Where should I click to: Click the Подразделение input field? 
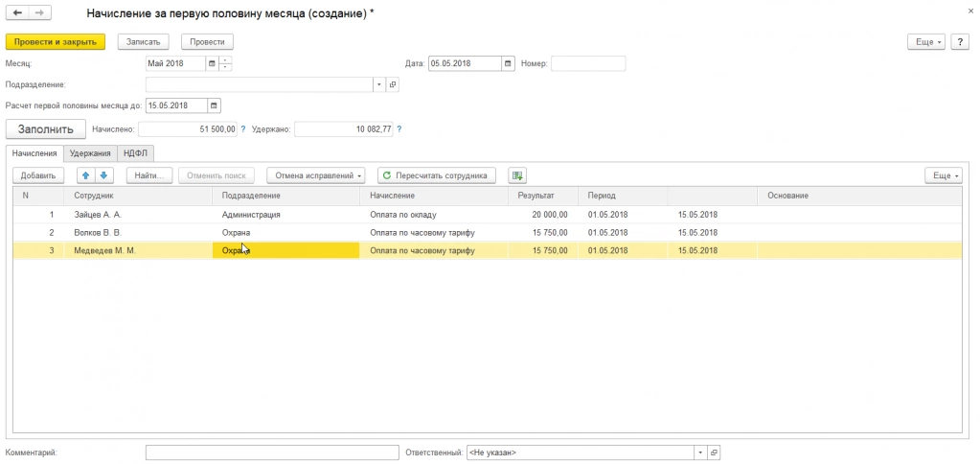pos(260,84)
